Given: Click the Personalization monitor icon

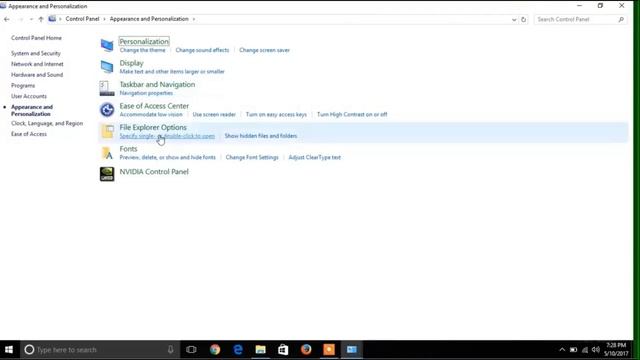Looking at the screenshot, I should point(107,45).
